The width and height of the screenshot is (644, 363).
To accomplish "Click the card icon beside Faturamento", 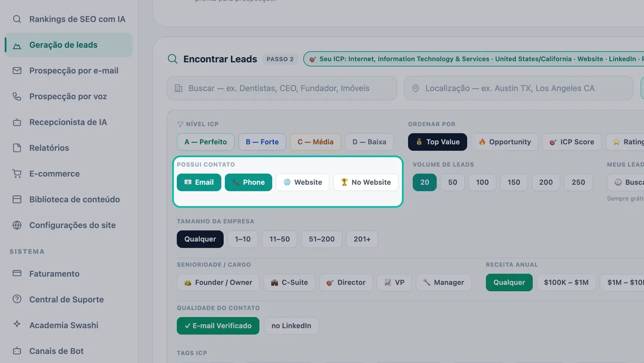I will point(17,273).
